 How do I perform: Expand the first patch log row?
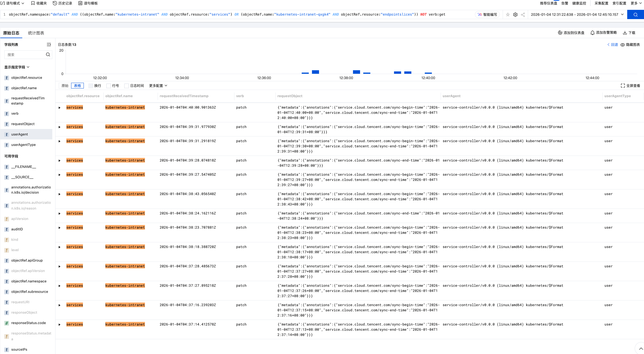point(60,108)
